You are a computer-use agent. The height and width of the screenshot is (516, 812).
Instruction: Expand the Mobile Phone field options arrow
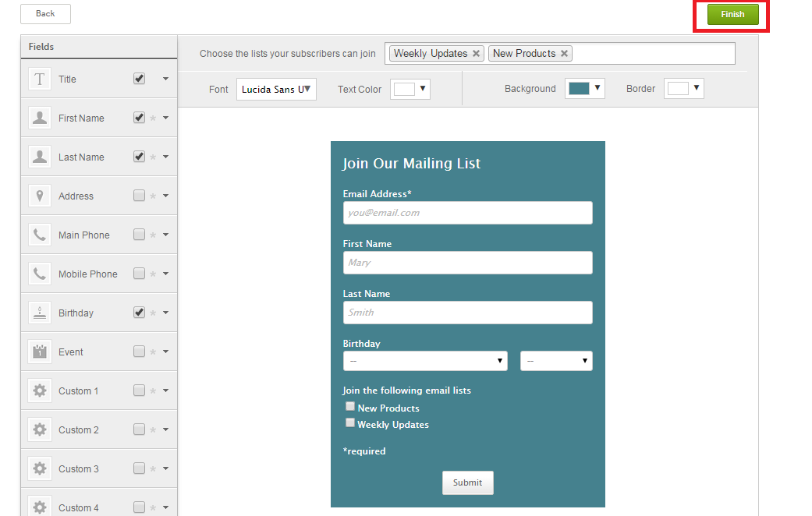coord(165,274)
